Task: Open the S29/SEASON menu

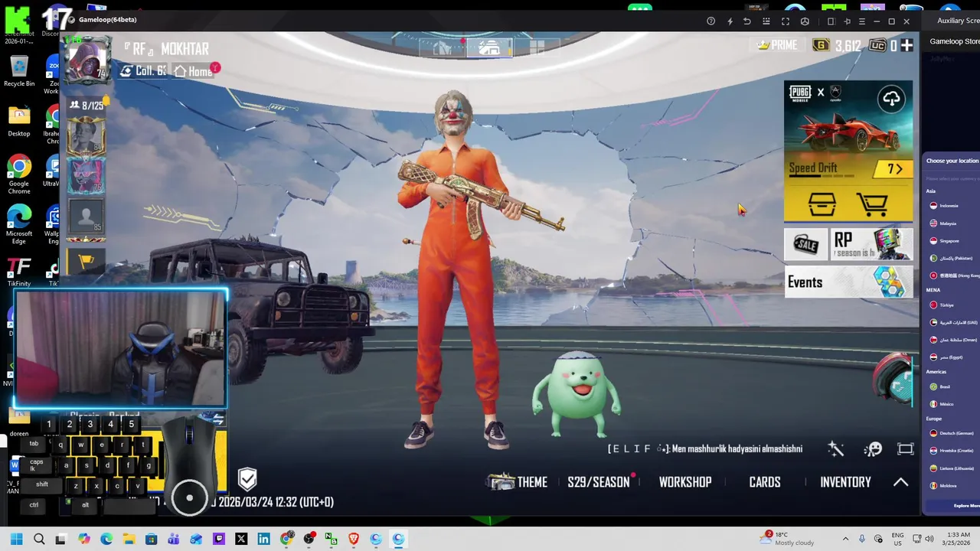Action: [599, 482]
